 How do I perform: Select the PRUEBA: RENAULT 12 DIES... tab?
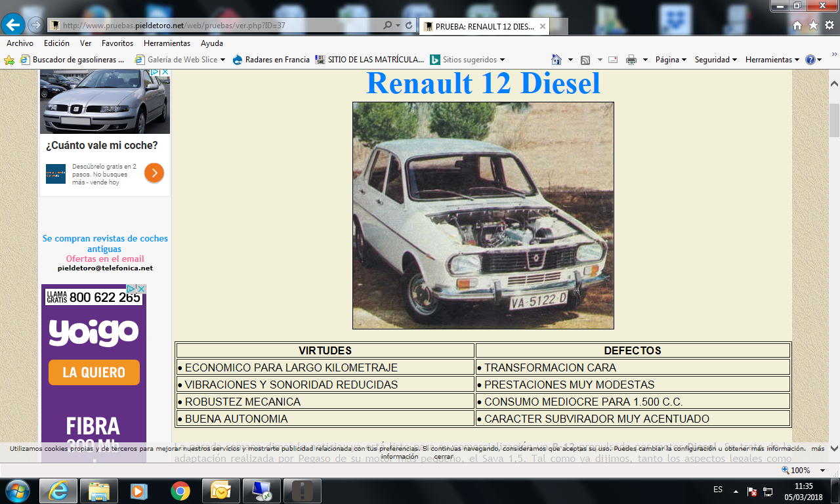click(483, 26)
